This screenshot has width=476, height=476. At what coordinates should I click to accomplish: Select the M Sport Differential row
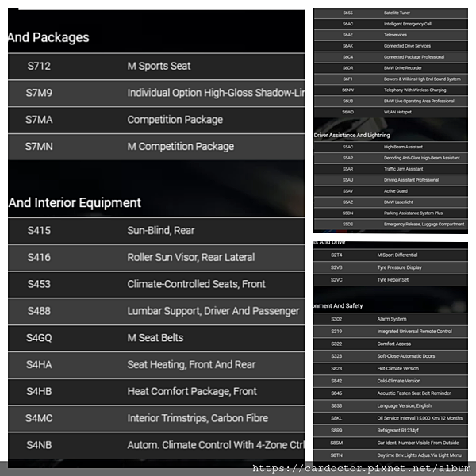390,255
